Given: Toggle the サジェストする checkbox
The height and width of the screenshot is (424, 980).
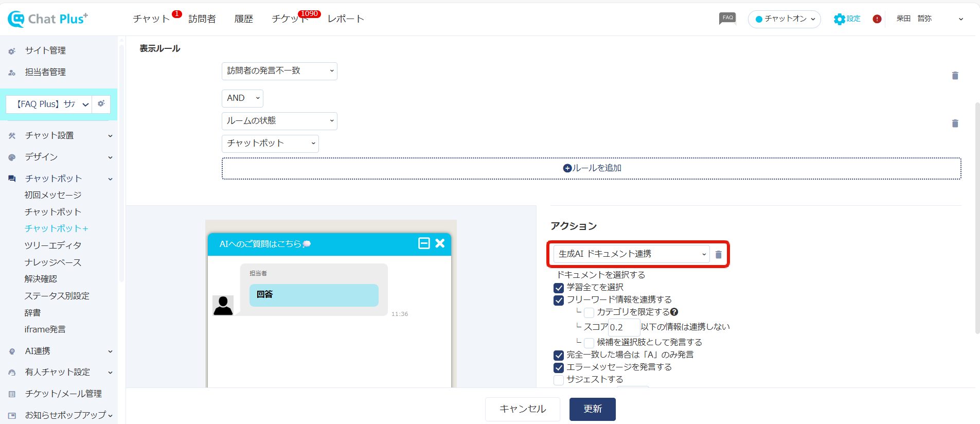Looking at the screenshot, I should [x=559, y=380].
